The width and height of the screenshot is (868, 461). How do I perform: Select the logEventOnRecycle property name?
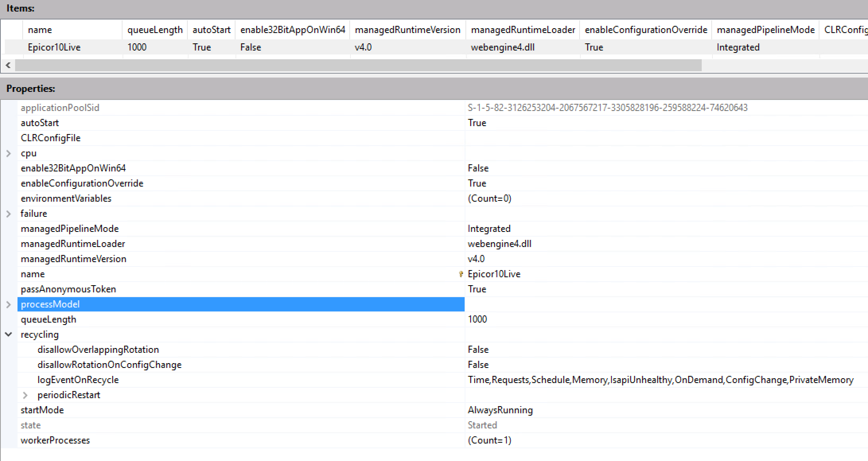coord(78,380)
